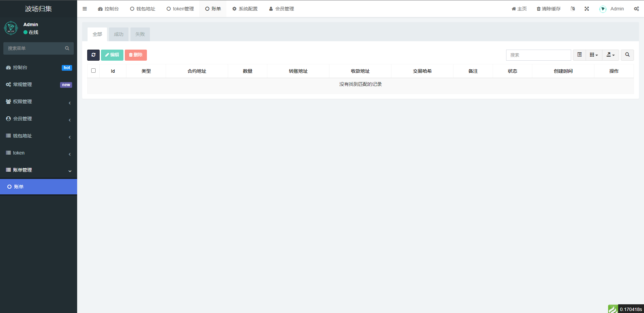
Task: Click the fullscreen expand icon in top bar
Action: point(587,9)
